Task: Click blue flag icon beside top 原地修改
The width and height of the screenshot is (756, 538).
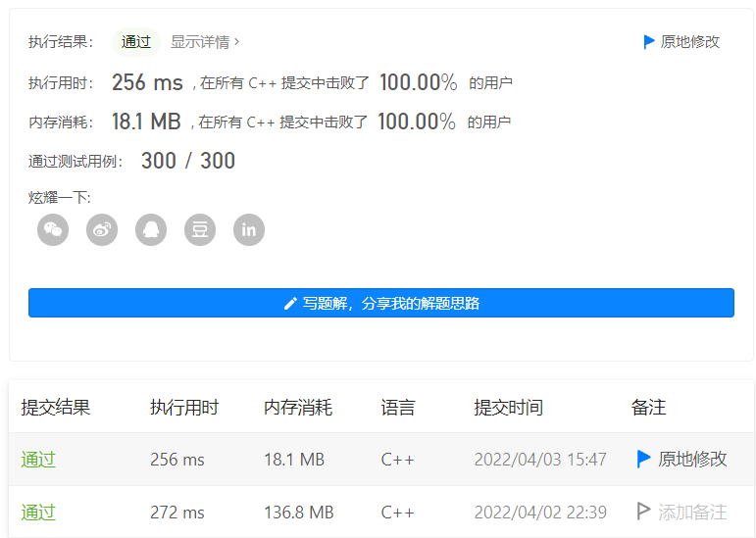Action: (x=649, y=42)
